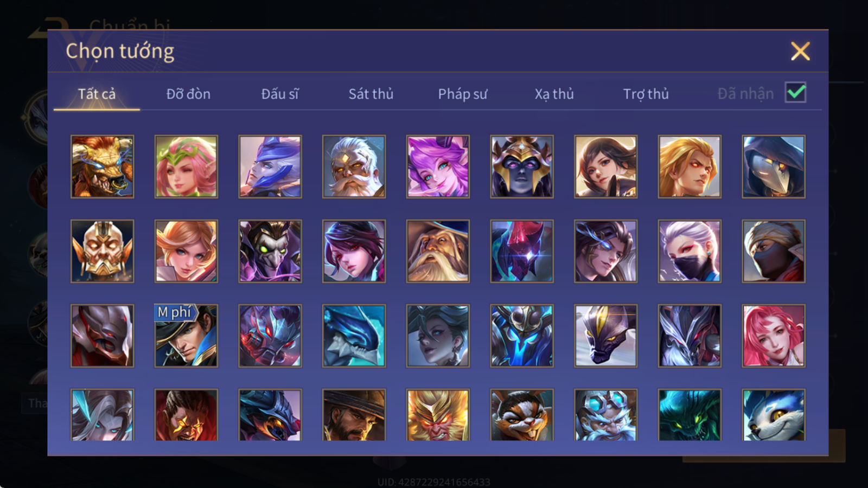868x488 pixels.
Task: Switch to 'Xạ thủ' tab
Action: pyautogui.click(x=554, y=94)
